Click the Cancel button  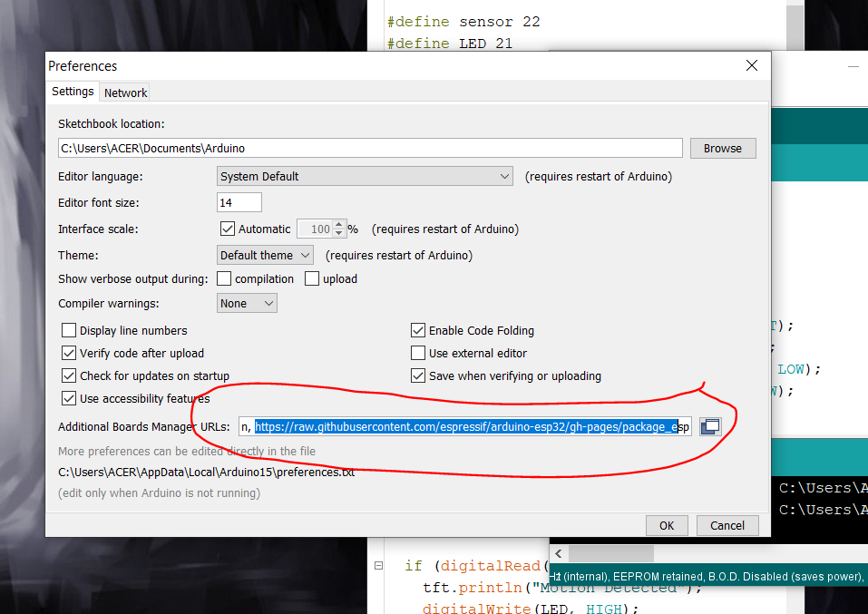[x=727, y=525]
